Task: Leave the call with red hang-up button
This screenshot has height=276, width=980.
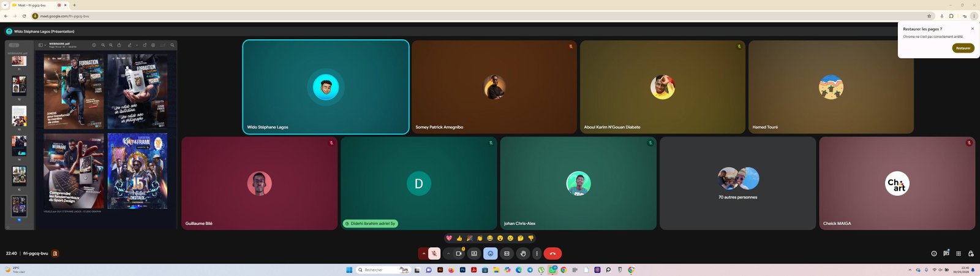Action: click(552, 253)
